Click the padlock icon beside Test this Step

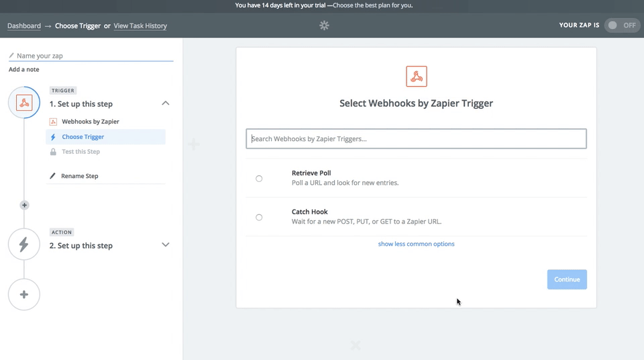pos(53,152)
